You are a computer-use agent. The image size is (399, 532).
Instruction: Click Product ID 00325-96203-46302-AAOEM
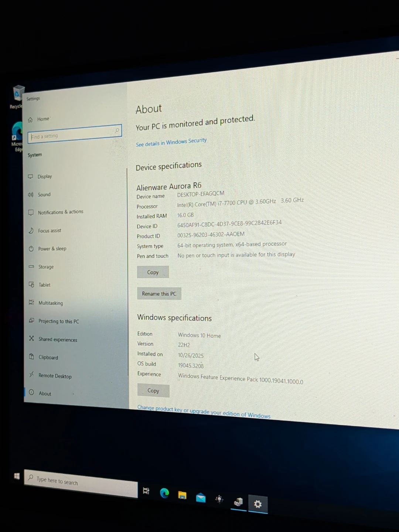pyautogui.click(x=211, y=235)
